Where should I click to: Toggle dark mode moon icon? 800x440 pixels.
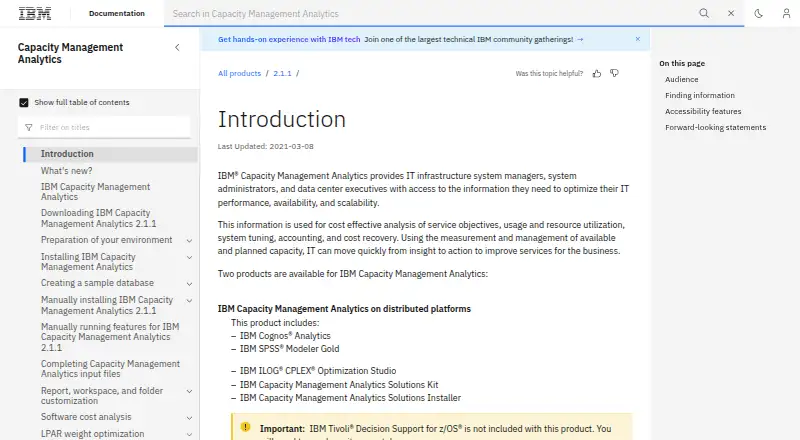coord(758,13)
